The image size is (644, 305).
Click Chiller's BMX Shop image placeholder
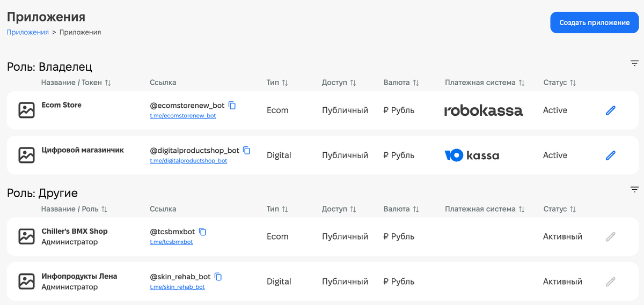(x=26, y=236)
